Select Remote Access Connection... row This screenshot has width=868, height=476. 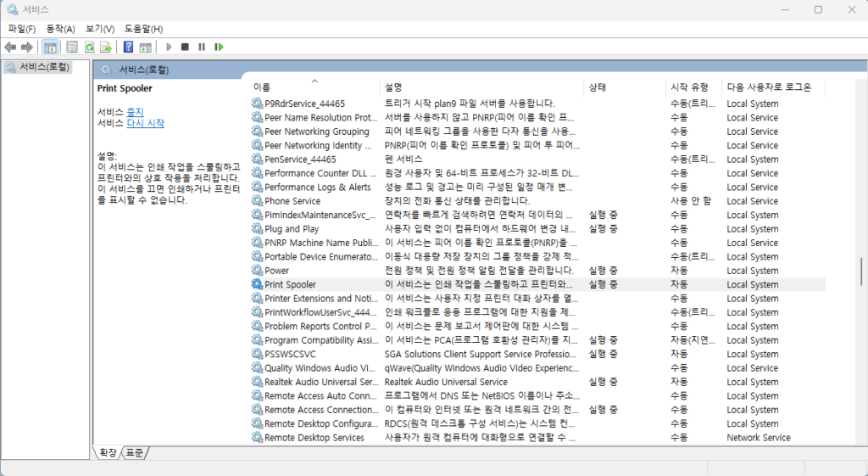point(537,410)
